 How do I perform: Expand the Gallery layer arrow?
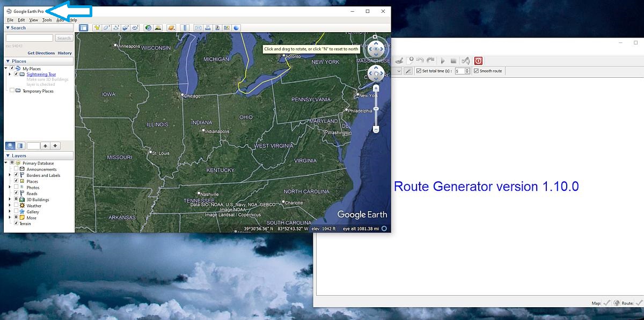tap(10, 212)
